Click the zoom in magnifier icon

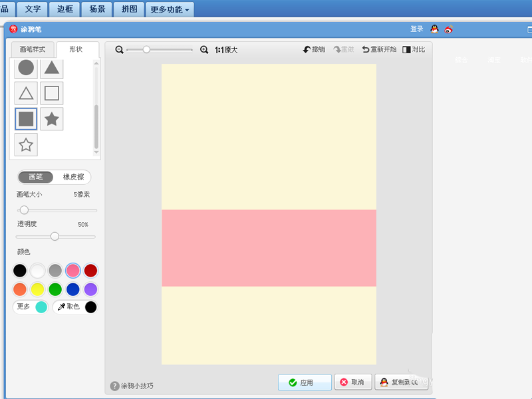click(204, 50)
